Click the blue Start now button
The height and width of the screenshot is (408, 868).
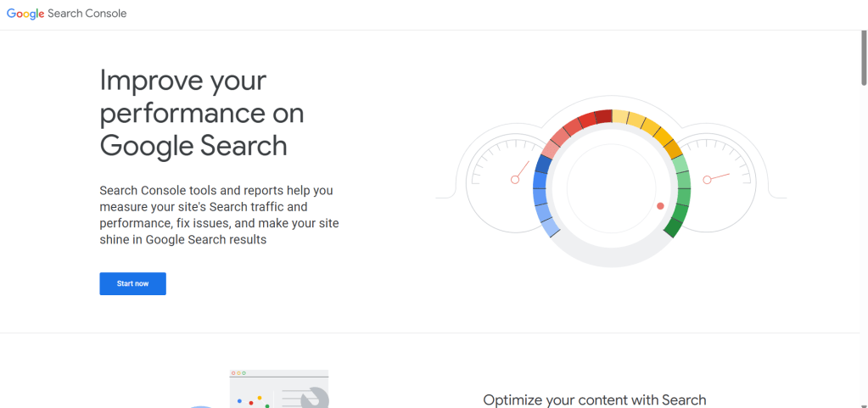[132, 283]
